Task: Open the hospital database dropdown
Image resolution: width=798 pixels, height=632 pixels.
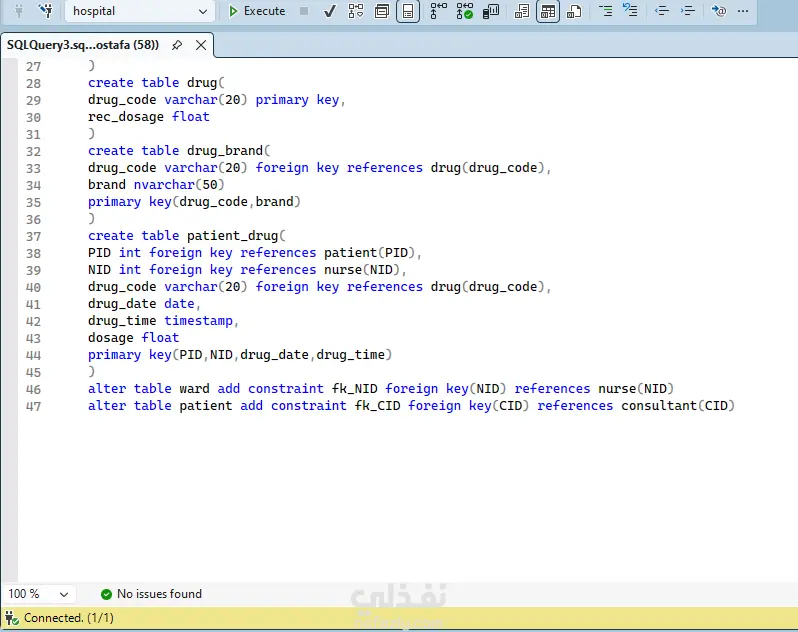Action: (x=139, y=11)
